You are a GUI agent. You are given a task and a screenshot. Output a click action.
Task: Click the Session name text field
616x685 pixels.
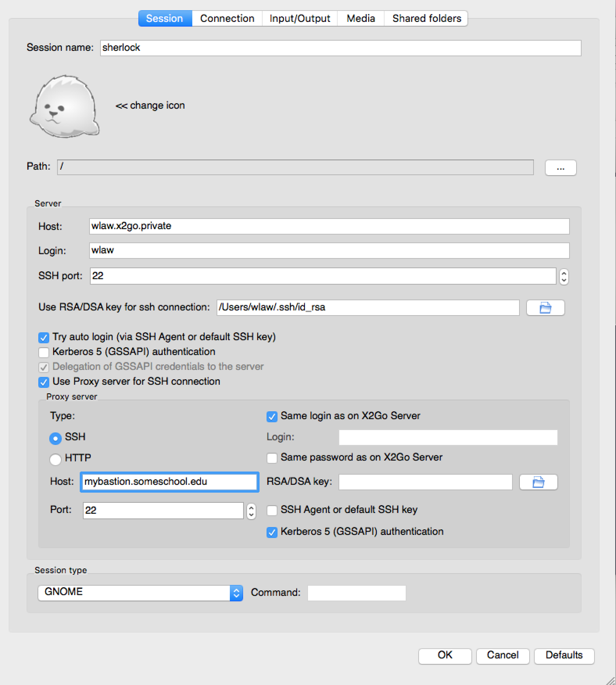pyautogui.click(x=340, y=48)
